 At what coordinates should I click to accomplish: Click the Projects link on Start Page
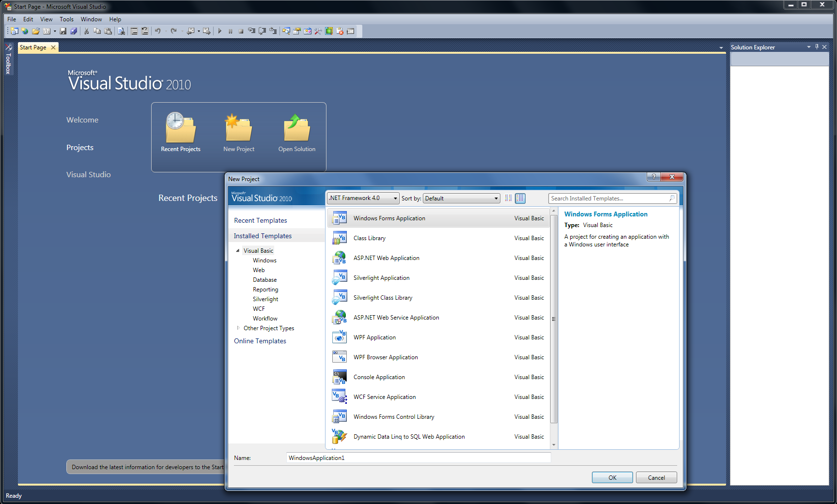pyautogui.click(x=80, y=147)
